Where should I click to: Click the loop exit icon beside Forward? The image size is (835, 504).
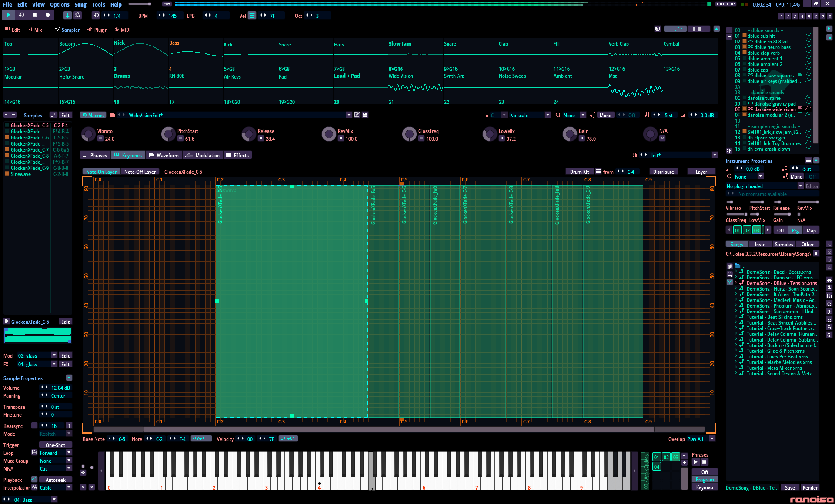[34, 453]
